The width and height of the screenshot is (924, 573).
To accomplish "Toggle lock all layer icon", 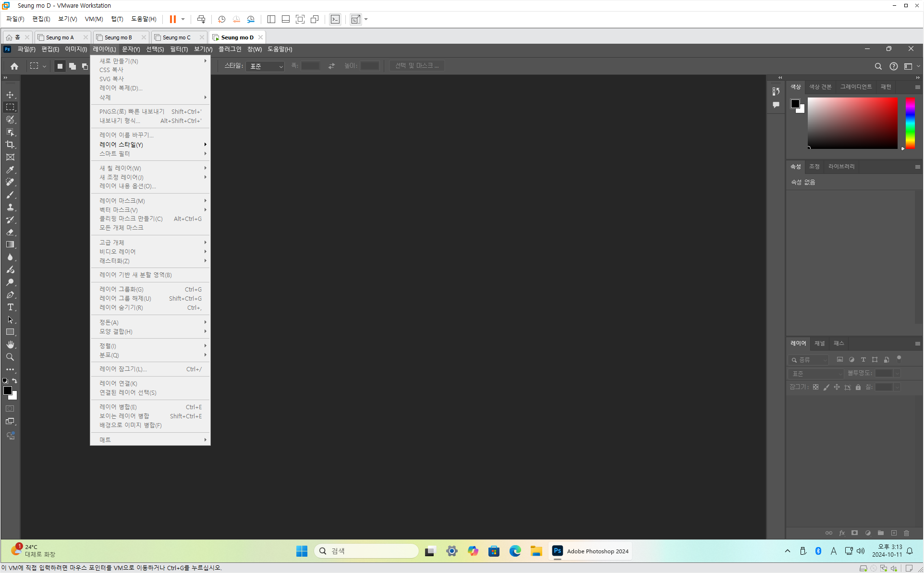I will pyautogui.click(x=858, y=387).
